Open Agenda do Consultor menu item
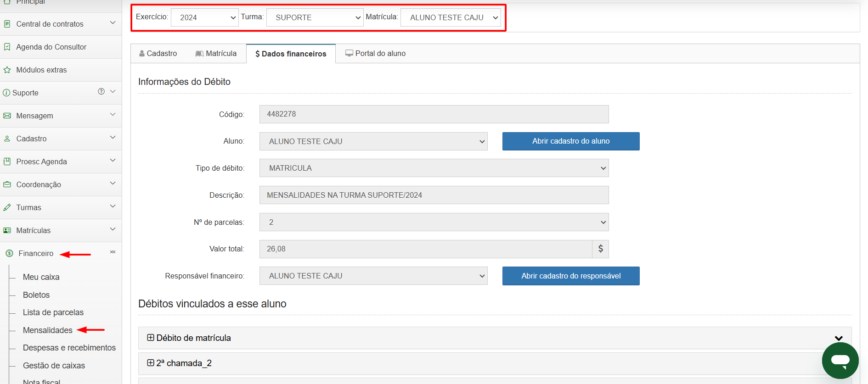Viewport: 868px width, 384px height. click(61, 47)
